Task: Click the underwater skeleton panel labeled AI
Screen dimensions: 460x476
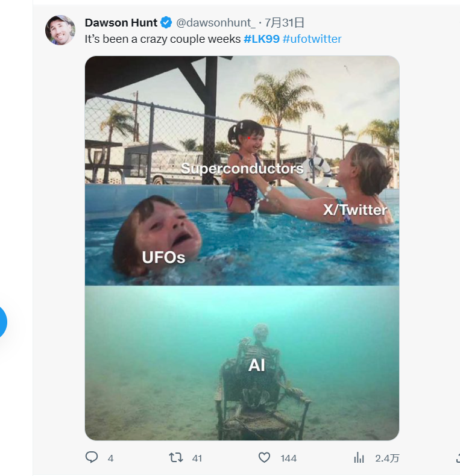Action: point(242,363)
